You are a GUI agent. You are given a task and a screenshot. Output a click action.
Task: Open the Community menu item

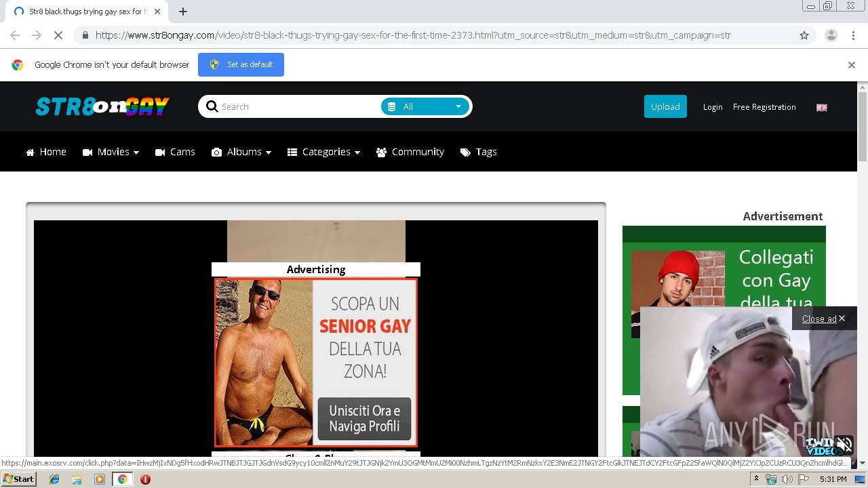[x=410, y=152]
